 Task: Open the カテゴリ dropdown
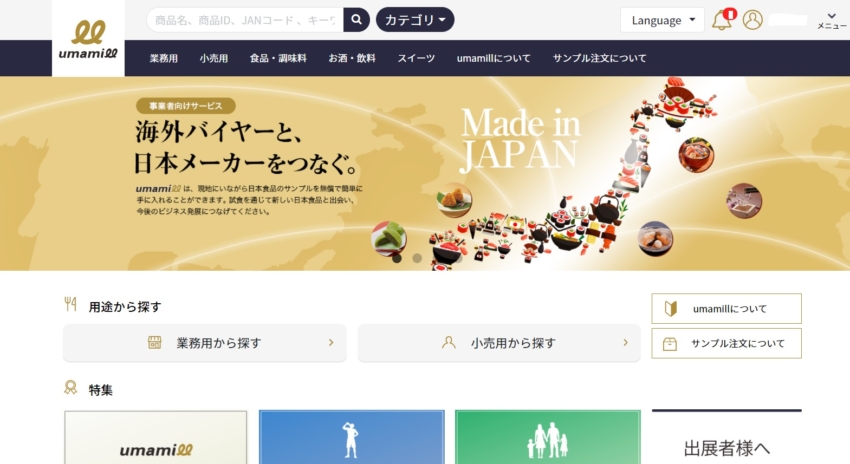point(415,20)
